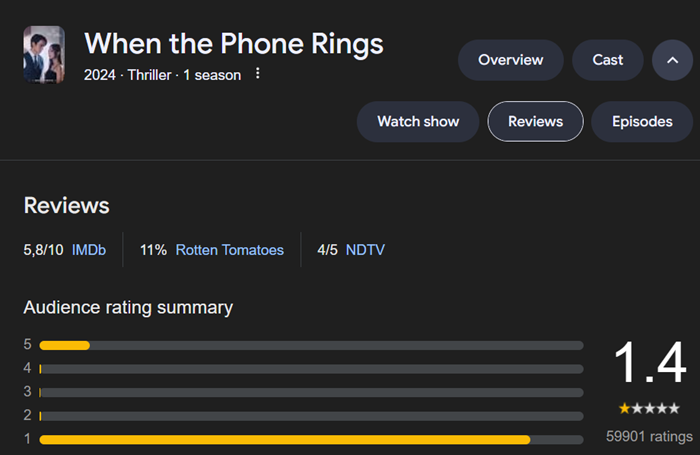Click the When the Phone Rings title
Viewport: 700px width, 455px height.
click(233, 44)
